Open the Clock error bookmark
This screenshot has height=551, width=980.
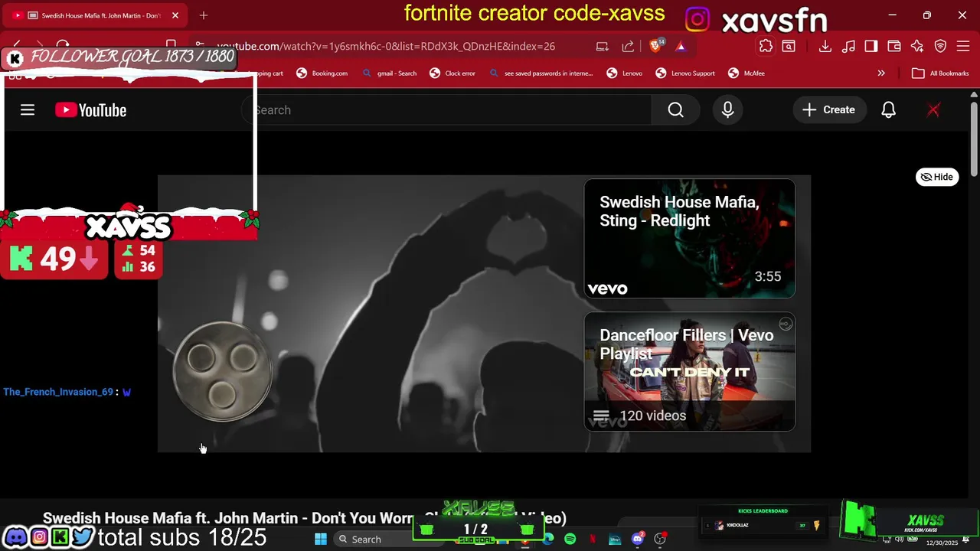[x=452, y=73]
